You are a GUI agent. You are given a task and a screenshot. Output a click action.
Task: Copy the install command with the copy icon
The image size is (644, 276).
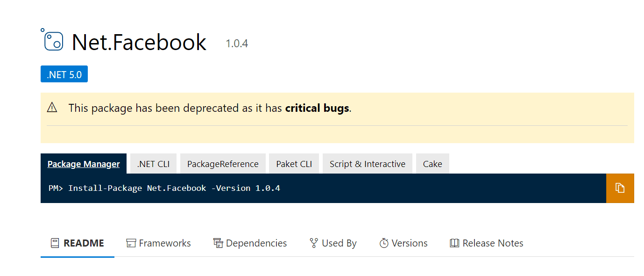[620, 188]
